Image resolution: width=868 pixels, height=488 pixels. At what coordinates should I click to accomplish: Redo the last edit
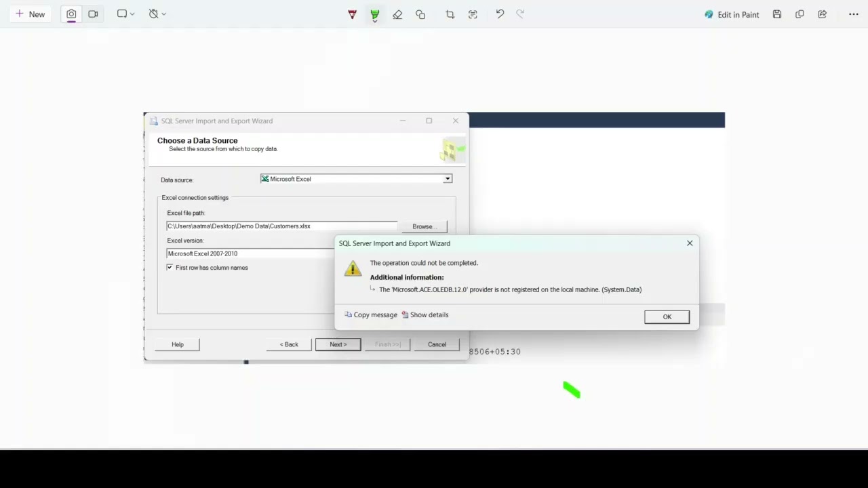(x=520, y=14)
